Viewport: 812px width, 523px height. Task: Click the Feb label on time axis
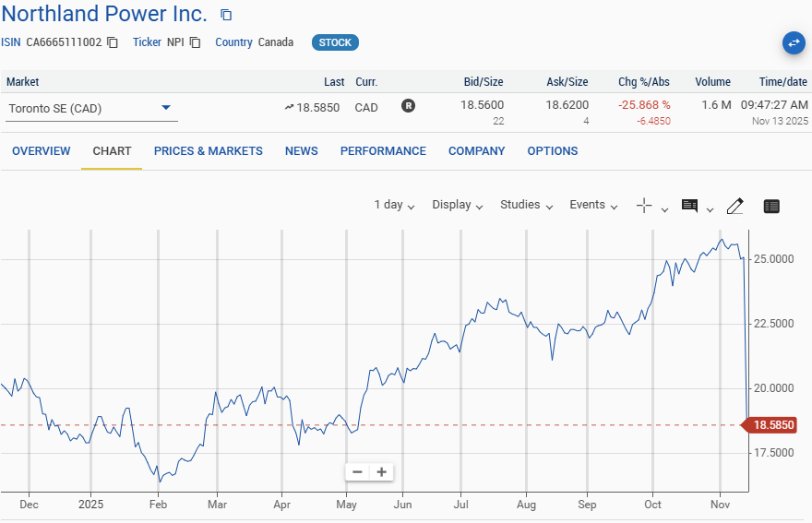158,505
